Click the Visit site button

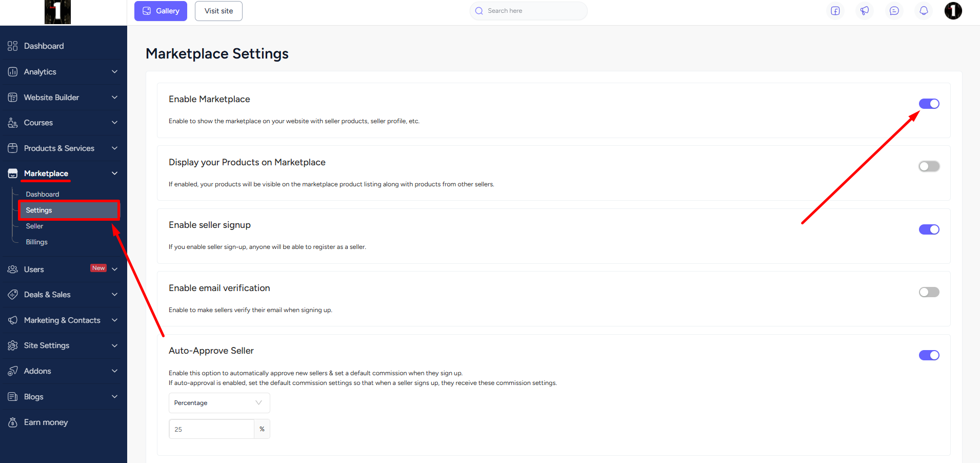coord(218,11)
